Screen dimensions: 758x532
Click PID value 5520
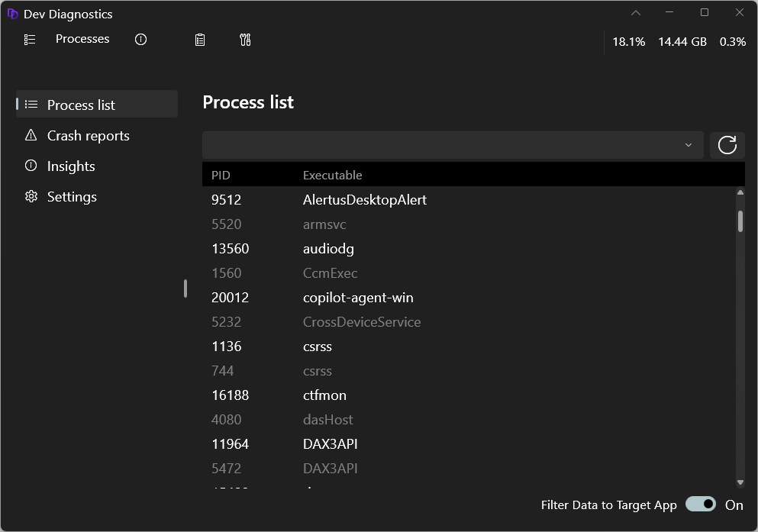pos(226,224)
